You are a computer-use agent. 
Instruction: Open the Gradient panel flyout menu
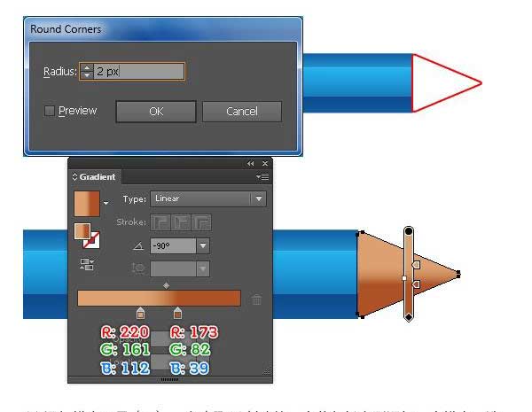[x=262, y=176]
